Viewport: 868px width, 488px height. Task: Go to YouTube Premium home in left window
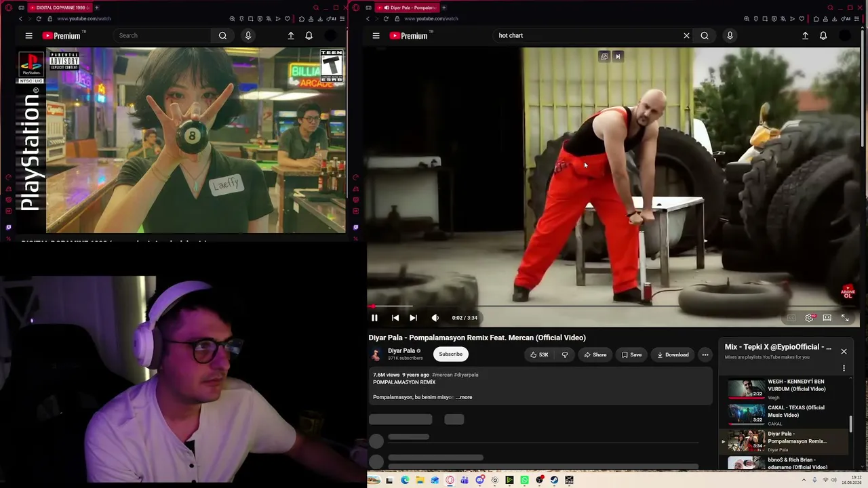61,36
